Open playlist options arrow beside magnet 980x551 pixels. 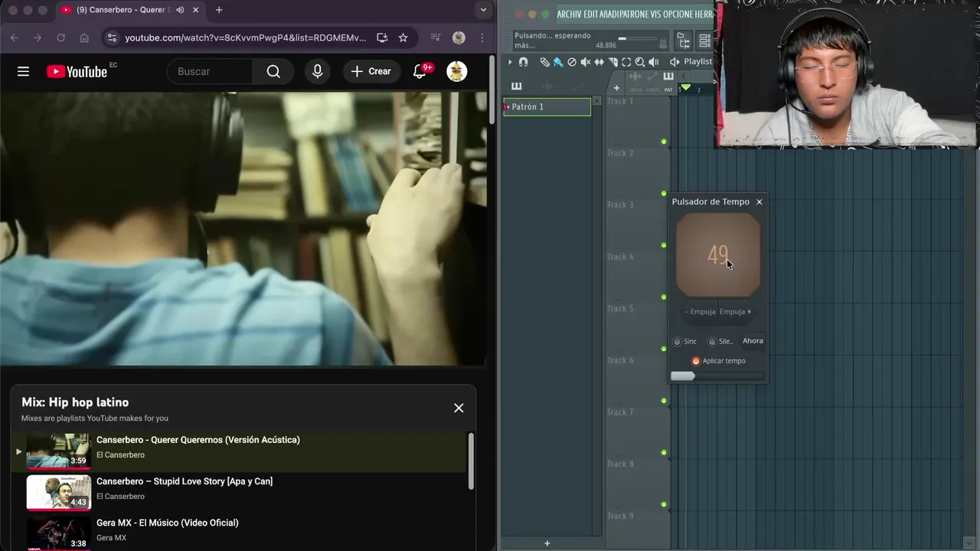click(510, 62)
